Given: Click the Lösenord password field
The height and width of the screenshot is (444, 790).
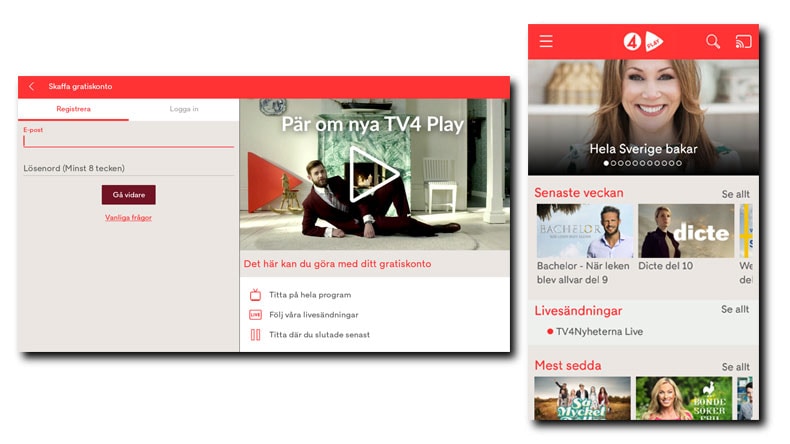Looking at the screenshot, I should [x=128, y=169].
